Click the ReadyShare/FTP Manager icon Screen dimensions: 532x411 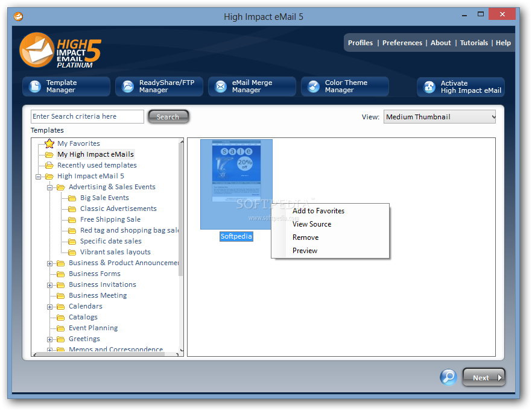pyautogui.click(x=128, y=86)
